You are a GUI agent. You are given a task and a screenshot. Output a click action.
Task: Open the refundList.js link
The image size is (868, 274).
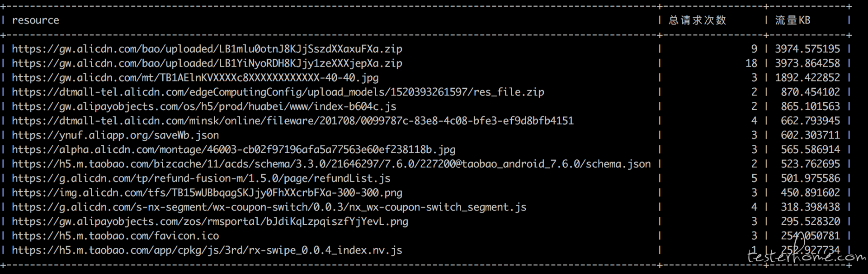[x=201, y=178]
